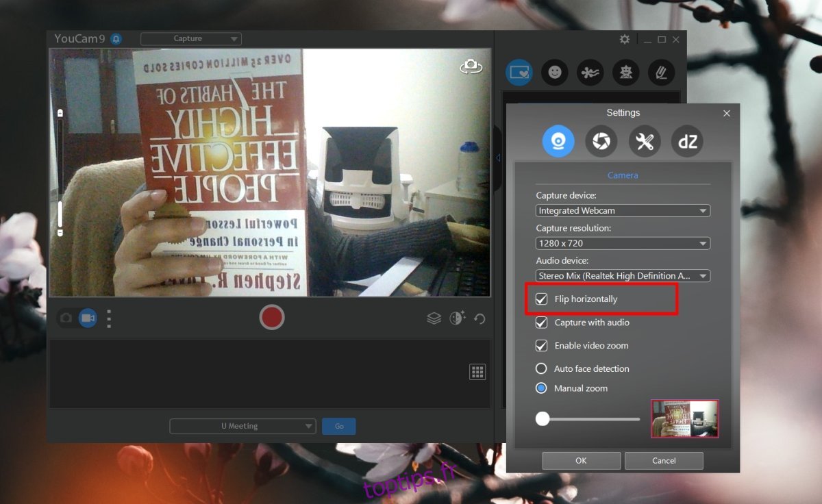Expand the U Meeting dropdown
Image resolution: width=822 pixels, height=504 pixels.
pyautogui.click(x=242, y=426)
